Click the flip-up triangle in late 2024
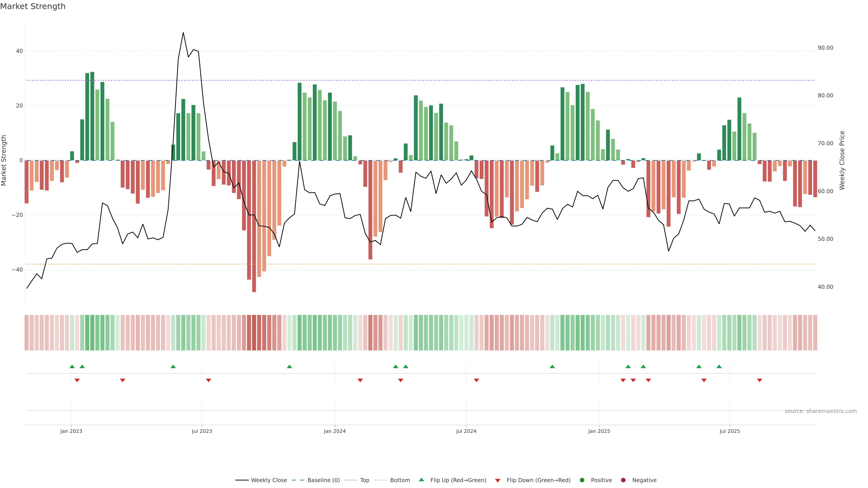 point(552,366)
